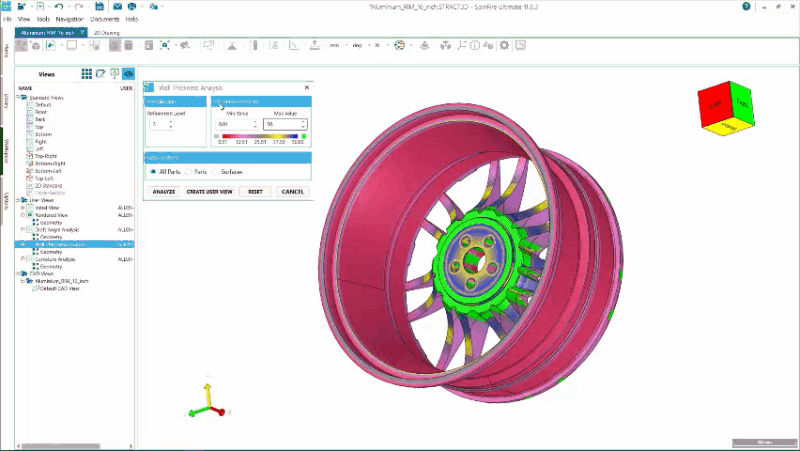
Task: Click the thickness color gradient bar
Action: pos(261,136)
